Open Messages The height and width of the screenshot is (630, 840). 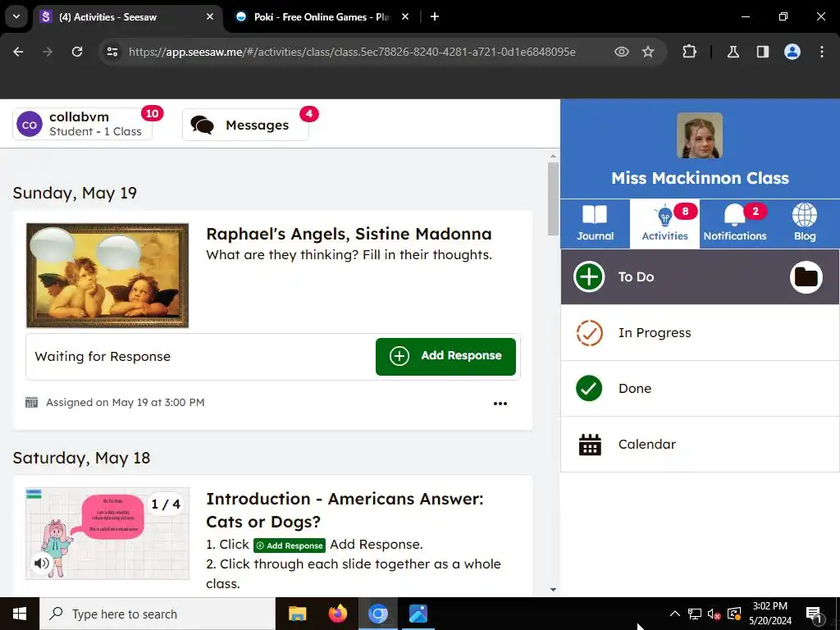click(245, 125)
